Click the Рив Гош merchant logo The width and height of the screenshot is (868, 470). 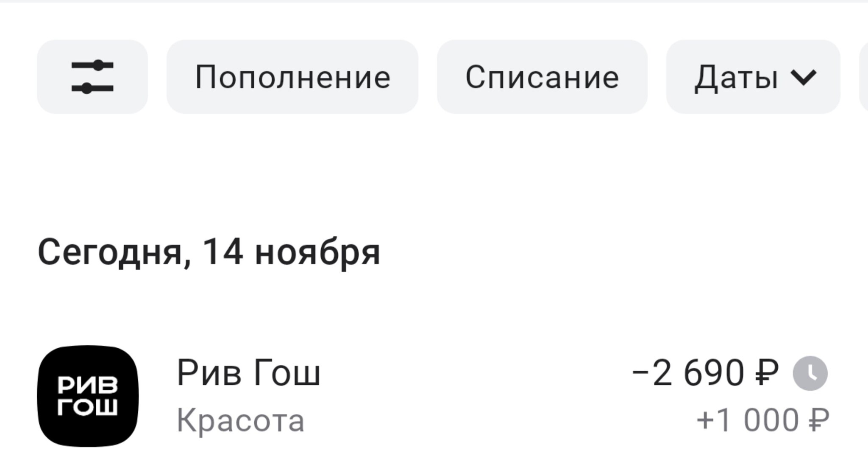[88, 396]
